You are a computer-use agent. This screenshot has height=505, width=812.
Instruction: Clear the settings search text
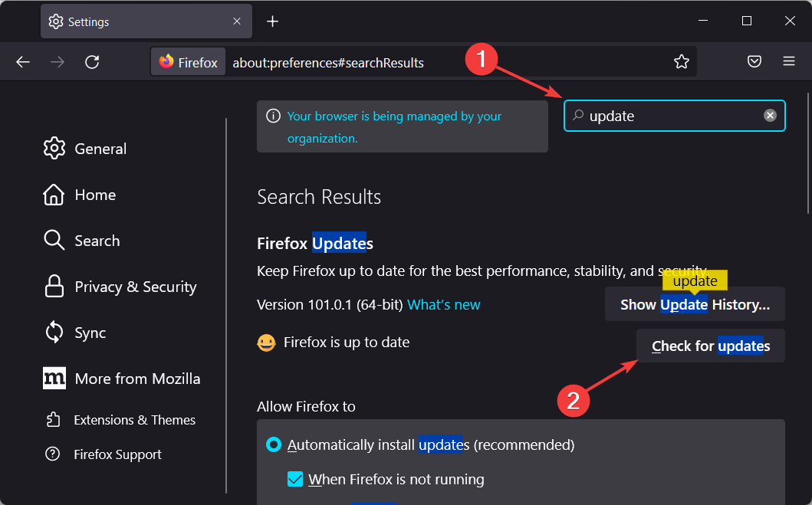point(770,116)
